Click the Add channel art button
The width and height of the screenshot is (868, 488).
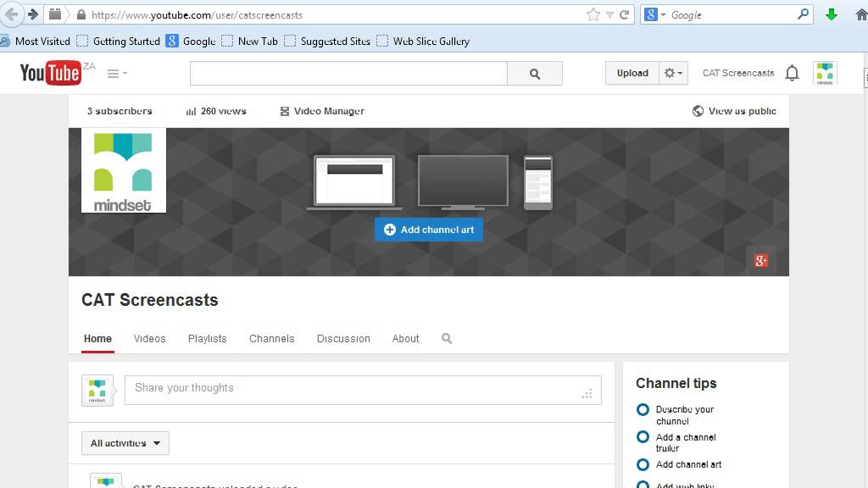click(x=428, y=230)
